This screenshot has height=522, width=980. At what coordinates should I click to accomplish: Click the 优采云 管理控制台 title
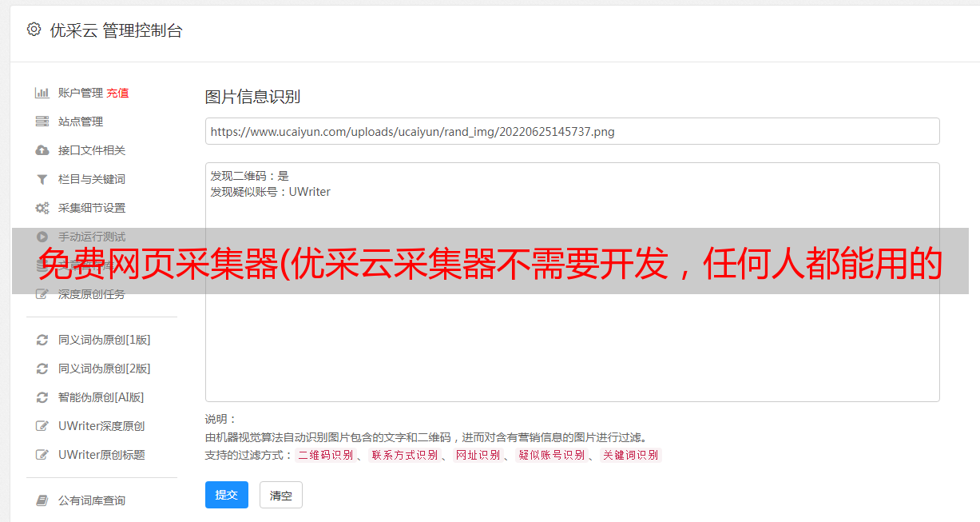click(116, 30)
